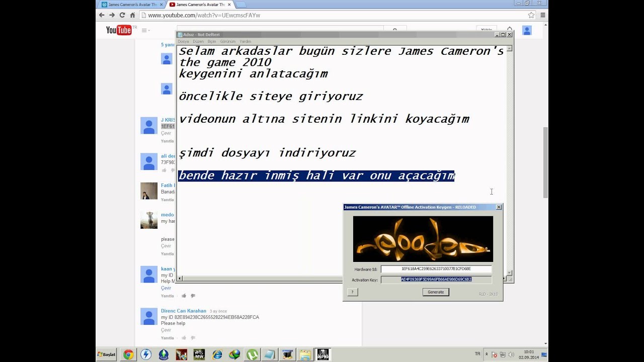
Task: Open Chrome's home page button
Action: point(133,15)
